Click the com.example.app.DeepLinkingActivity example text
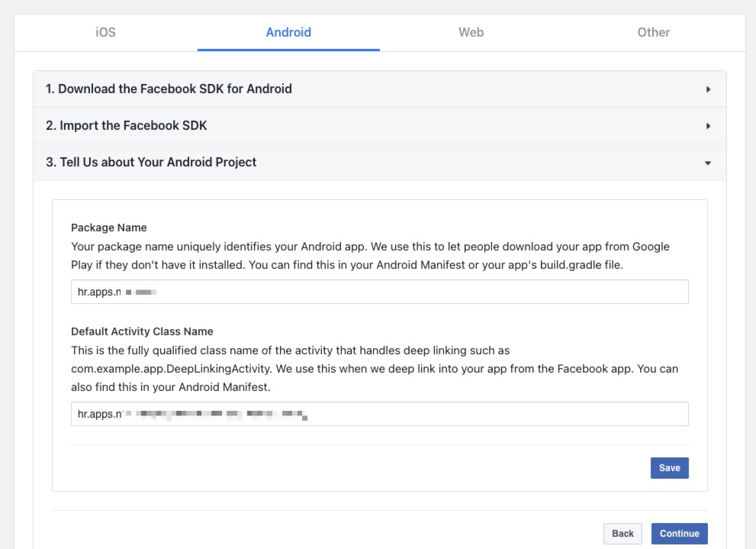The height and width of the screenshot is (549, 756). tap(171, 369)
